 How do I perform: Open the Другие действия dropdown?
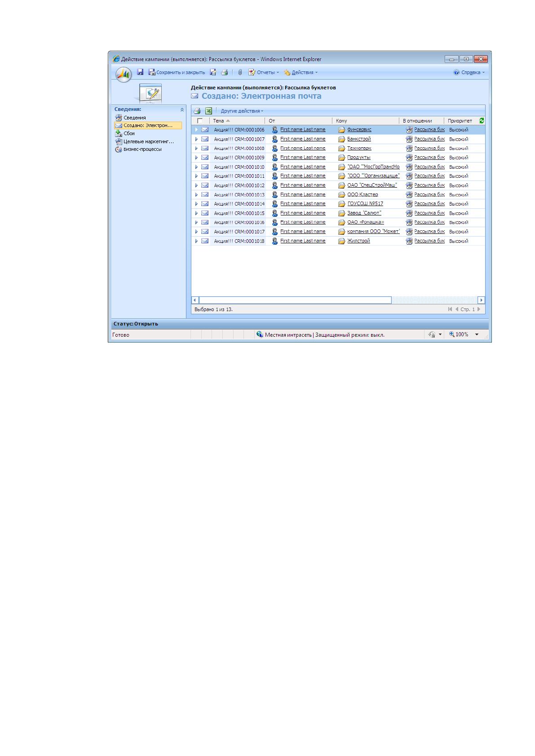242,111
